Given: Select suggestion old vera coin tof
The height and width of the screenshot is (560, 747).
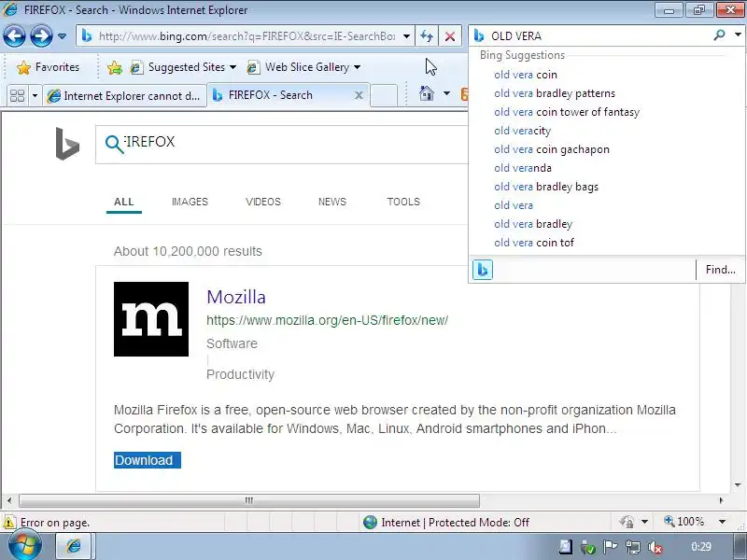Looking at the screenshot, I should 534,243.
